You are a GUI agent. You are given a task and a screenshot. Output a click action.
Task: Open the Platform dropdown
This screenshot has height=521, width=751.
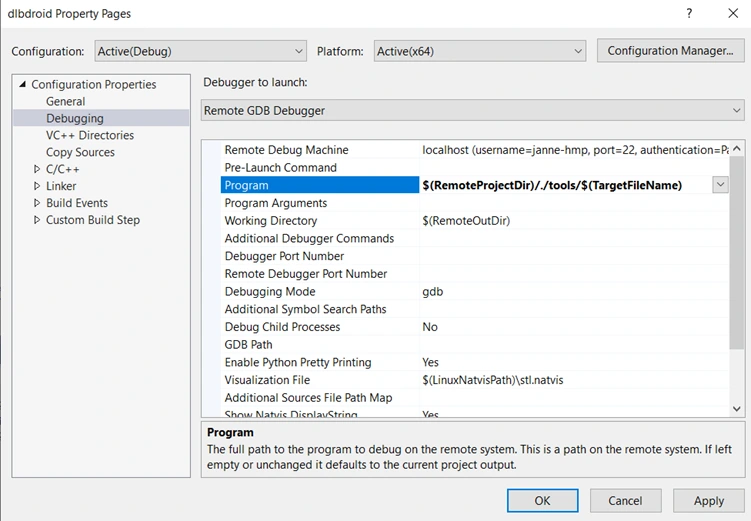tap(479, 51)
